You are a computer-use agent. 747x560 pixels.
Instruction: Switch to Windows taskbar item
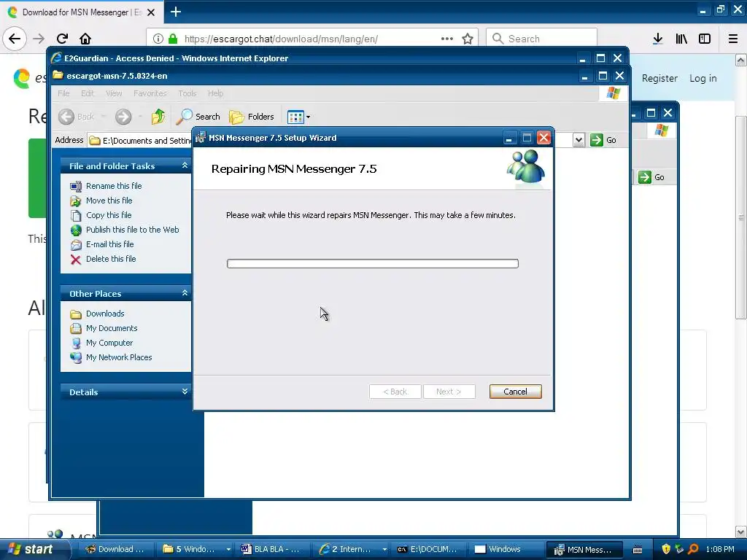[505, 549]
